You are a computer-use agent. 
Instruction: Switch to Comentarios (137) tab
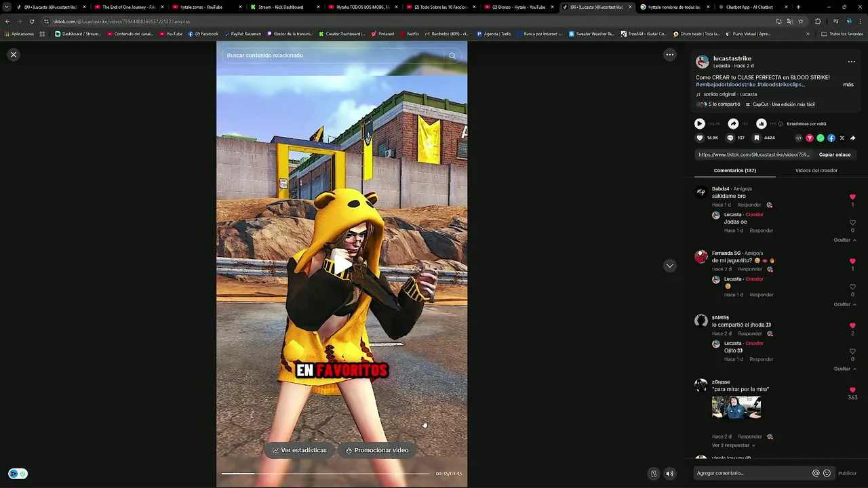[734, 170]
